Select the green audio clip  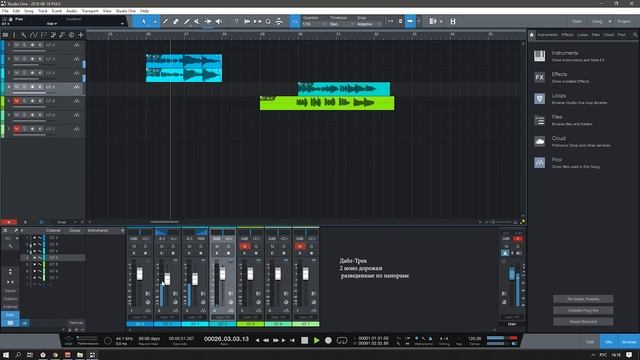pos(327,103)
